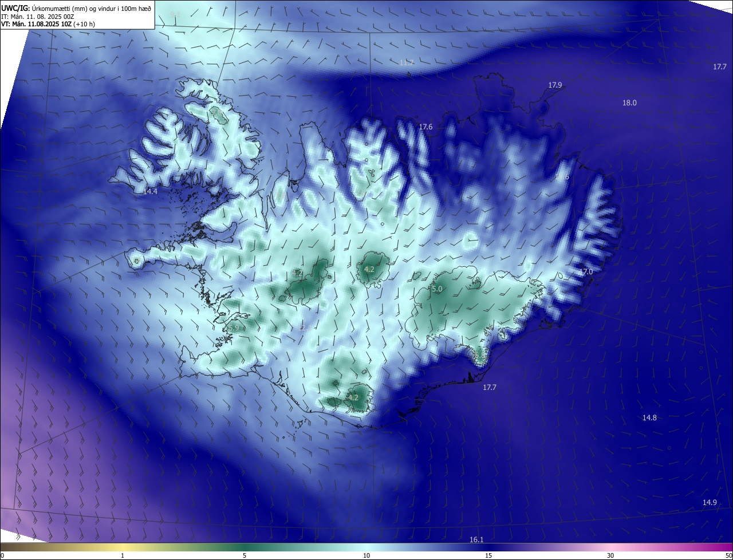Click the 5.0 value on the large glacier
Screen dimensions: 733x560
(437, 290)
